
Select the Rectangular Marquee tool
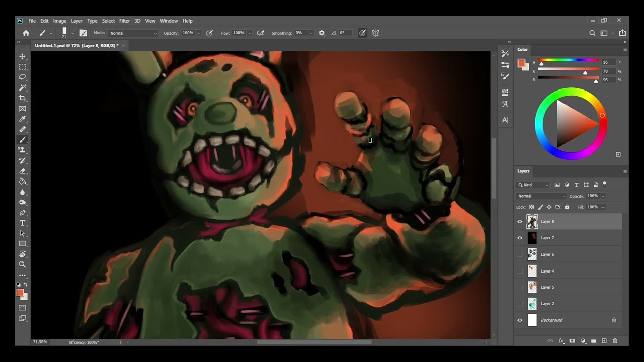[x=23, y=67]
